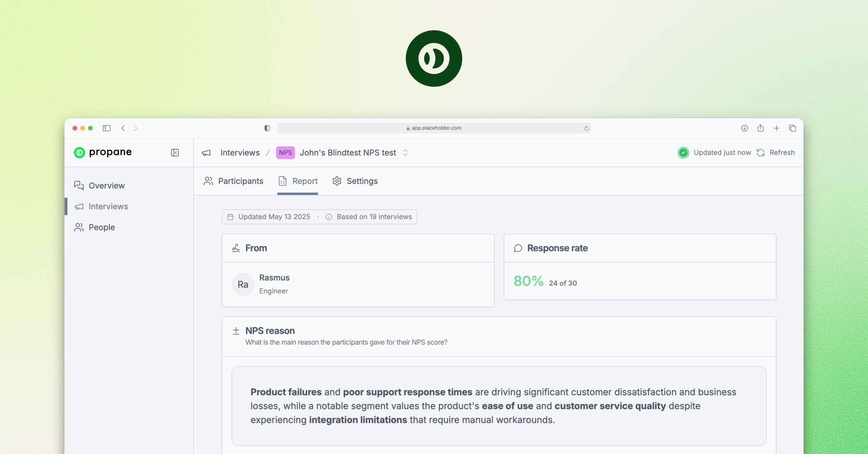
Task: Click Interviews breadcrumb link
Action: coord(240,153)
